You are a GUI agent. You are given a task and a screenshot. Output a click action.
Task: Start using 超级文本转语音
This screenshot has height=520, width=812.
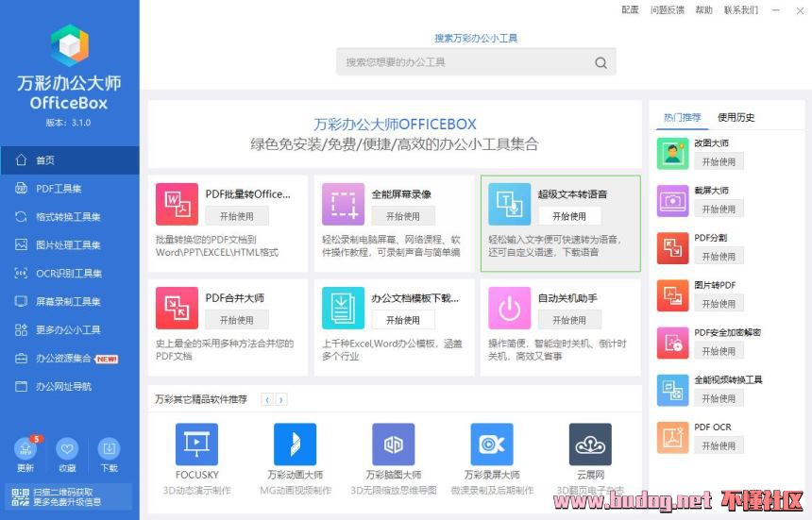tap(569, 216)
